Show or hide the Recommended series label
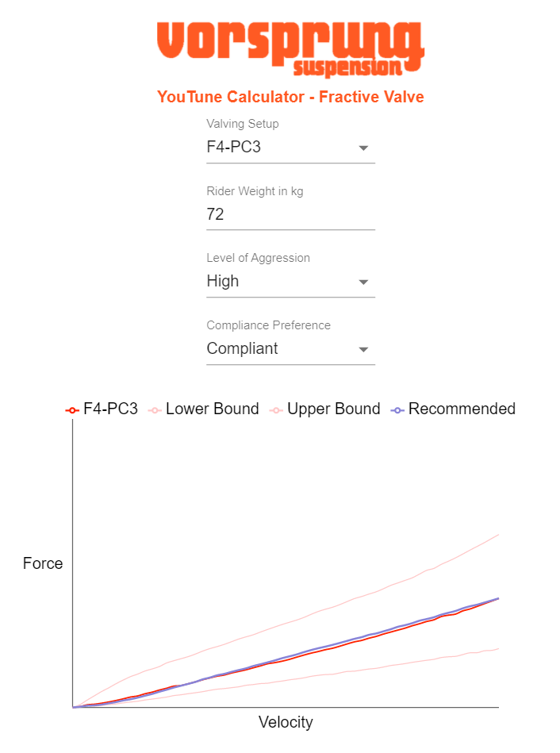This screenshot has width=560, height=753. pos(462,409)
